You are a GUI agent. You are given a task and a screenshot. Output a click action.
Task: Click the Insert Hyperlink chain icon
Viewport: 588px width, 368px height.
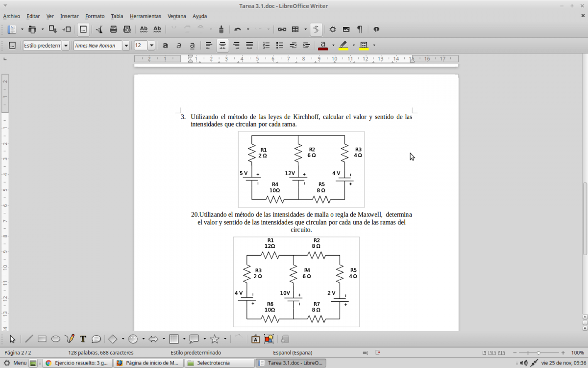[282, 29]
